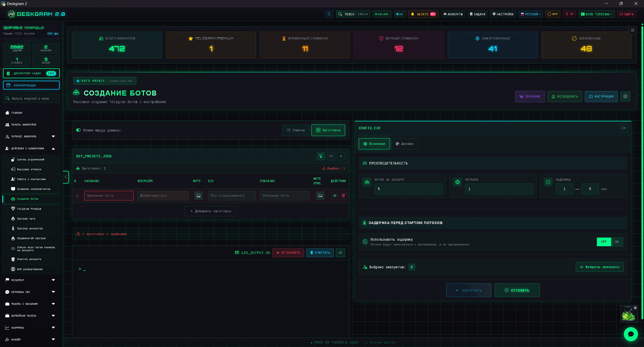Image resolution: width=644 pixels, height=347 pixels.
Task: Select the Списки input mode
Action: 296,130
